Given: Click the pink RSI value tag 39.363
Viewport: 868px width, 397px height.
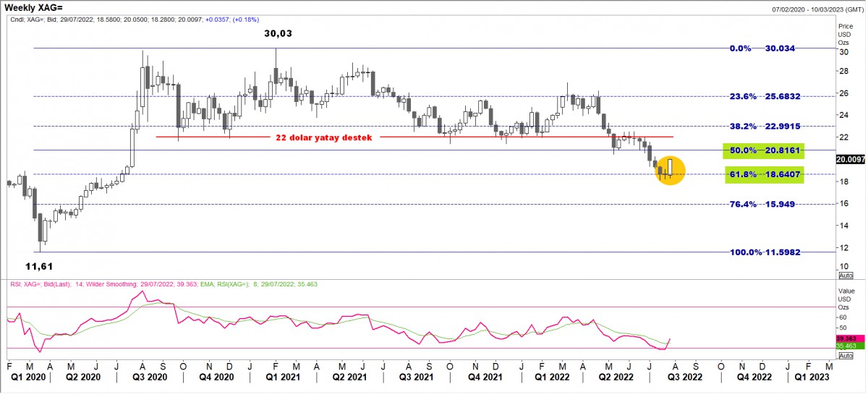Looking at the screenshot, I should coord(846,338).
